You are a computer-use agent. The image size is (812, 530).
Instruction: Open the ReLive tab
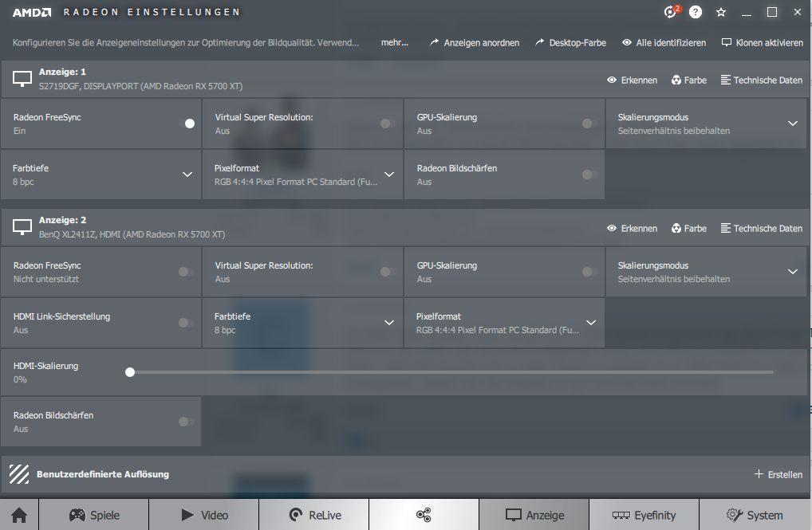(x=313, y=515)
